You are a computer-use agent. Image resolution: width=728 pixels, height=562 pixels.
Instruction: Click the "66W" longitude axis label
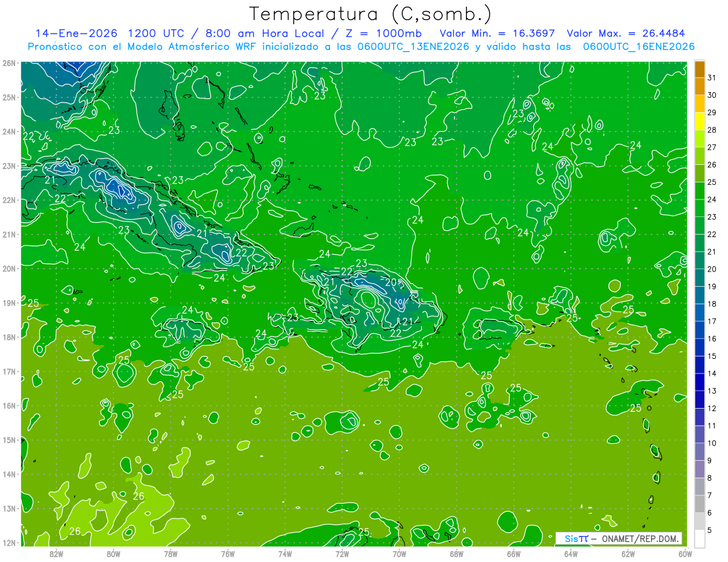click(x=514, y=553)
